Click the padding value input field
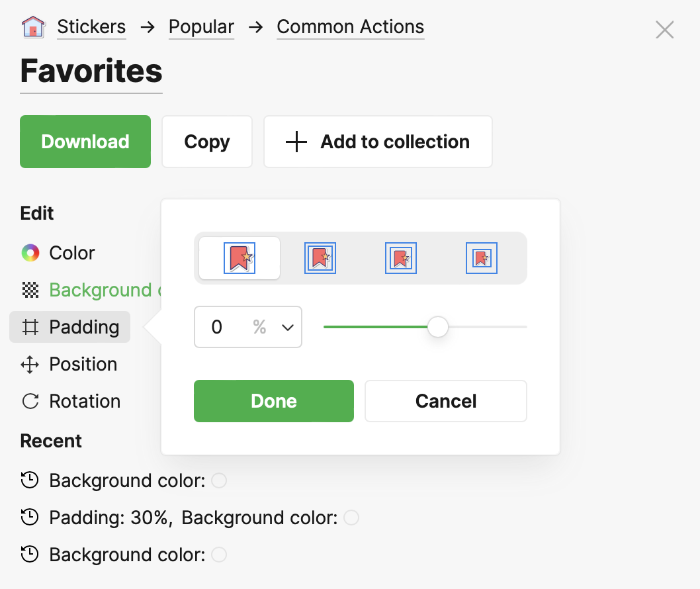Screen dimensions: 700x589 222,327
